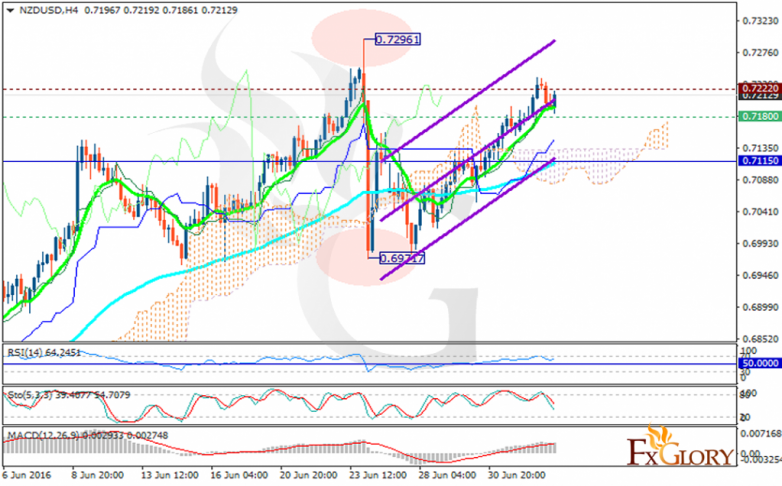
Task: Select the RSI 50.0000 level tag
Action: [x=760, y=363]
